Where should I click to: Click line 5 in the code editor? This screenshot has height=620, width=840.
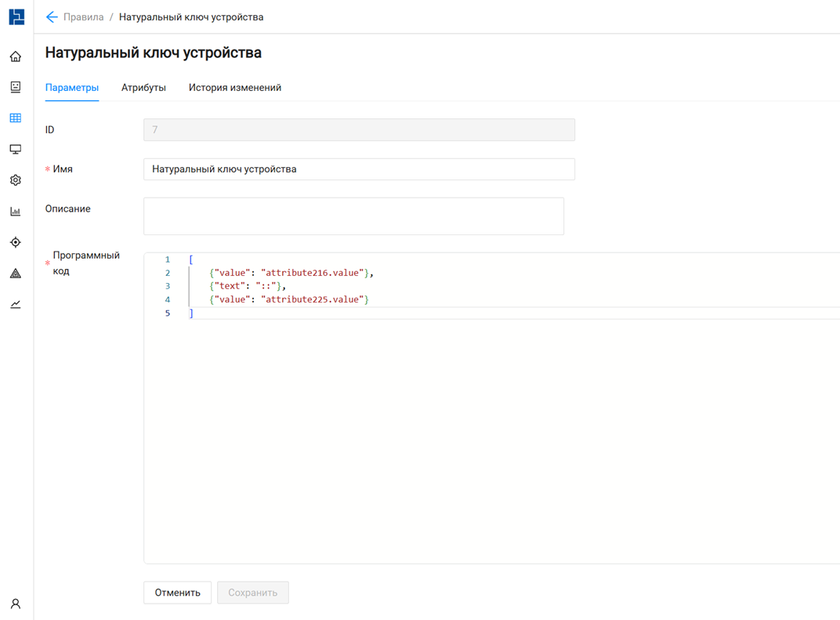(313, 314)
